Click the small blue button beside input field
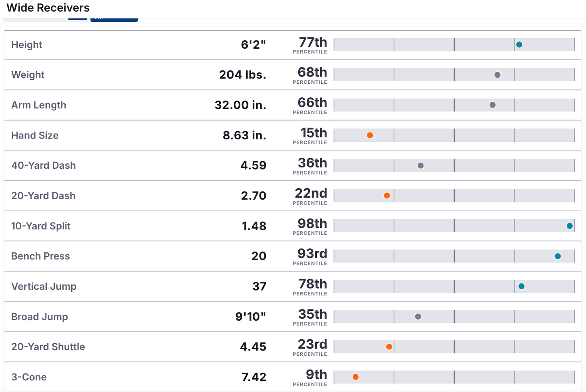This screenshot has height=392, width=586. [x=78, y=19]
